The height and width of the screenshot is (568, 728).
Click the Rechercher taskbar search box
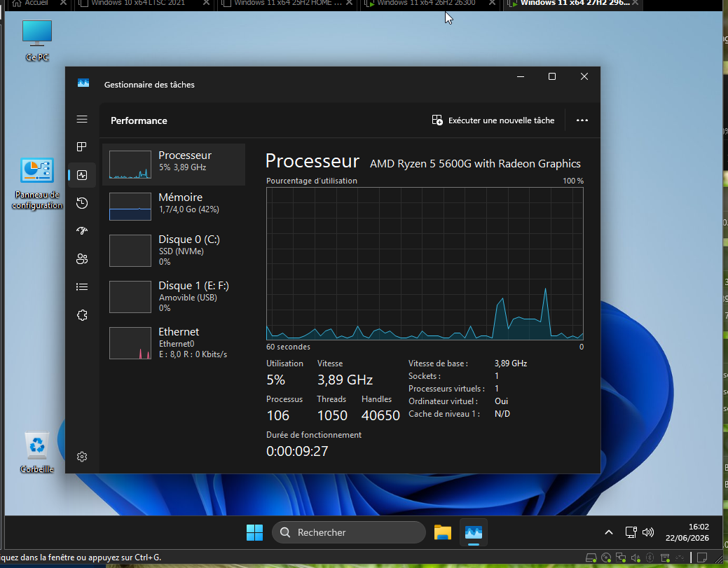click(x=349, y=532)
